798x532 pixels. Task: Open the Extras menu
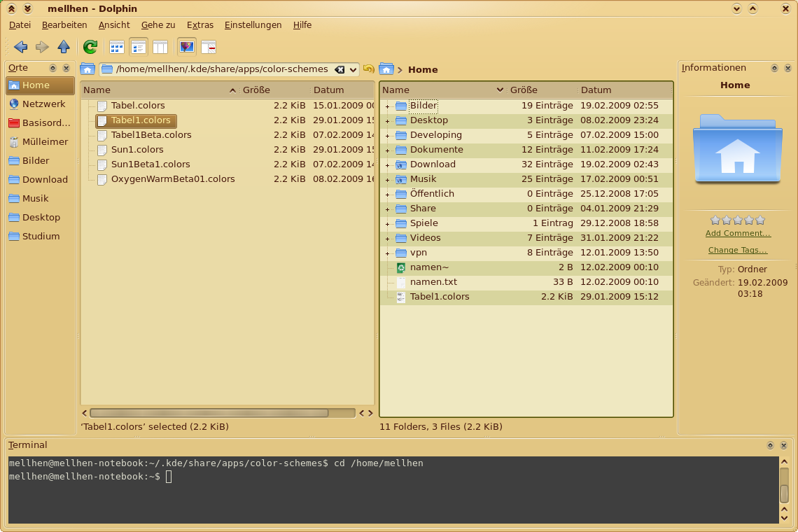(x=200, y=25)
